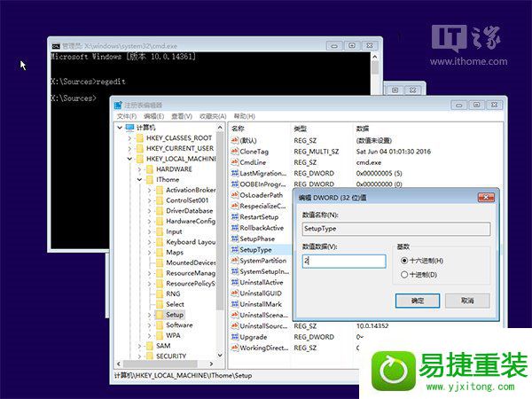
Task: Select the decimal radio button in DWORD dialog
Action: tap(403, 275)
